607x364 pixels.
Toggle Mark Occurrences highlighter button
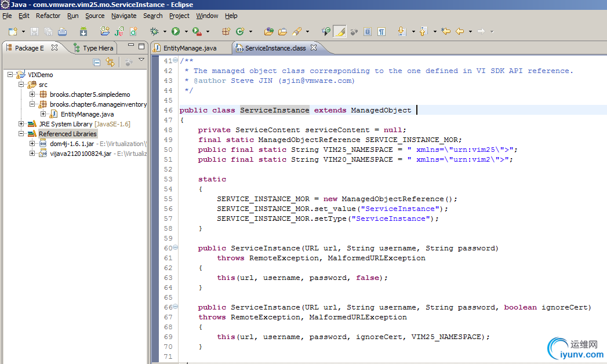click(x=341, y=31)
